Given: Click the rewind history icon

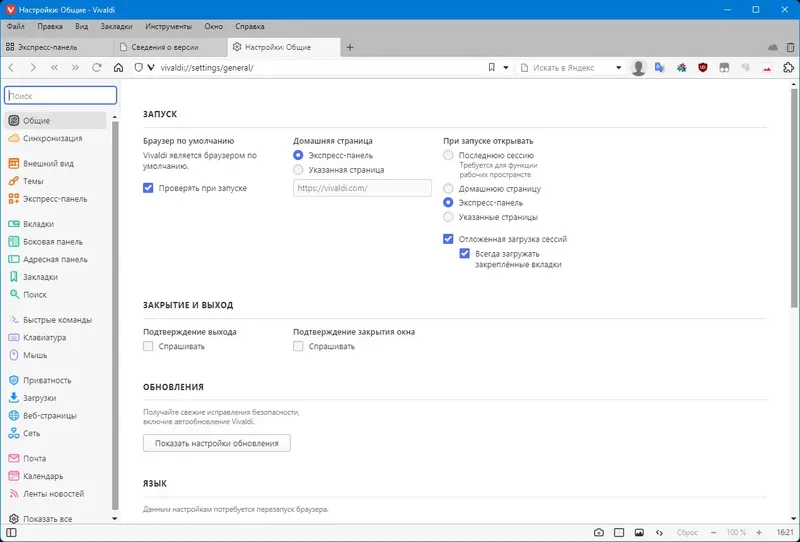Looking at the screenshot, I should click(54, 67).
